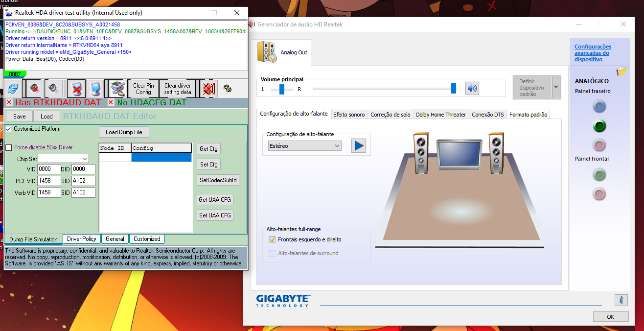Viewport: 644px width, 331px height.
Task: Click the right speaker in room diagram
Action: 496,152
